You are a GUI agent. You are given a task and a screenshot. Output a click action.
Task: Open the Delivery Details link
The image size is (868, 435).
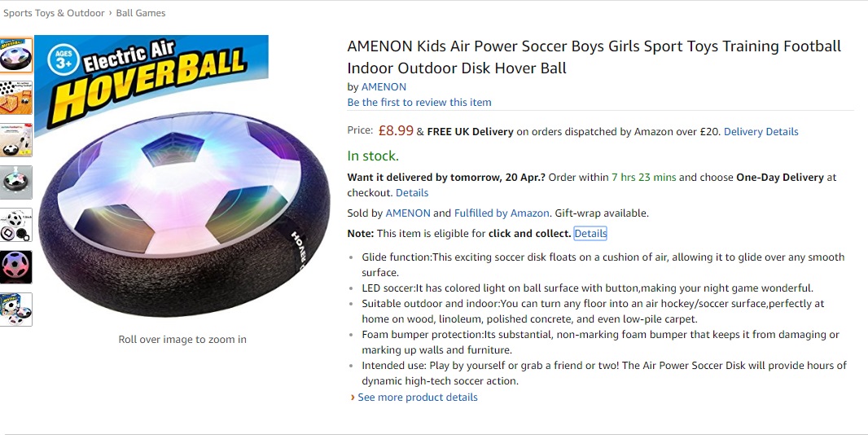(x=761, y=131)
